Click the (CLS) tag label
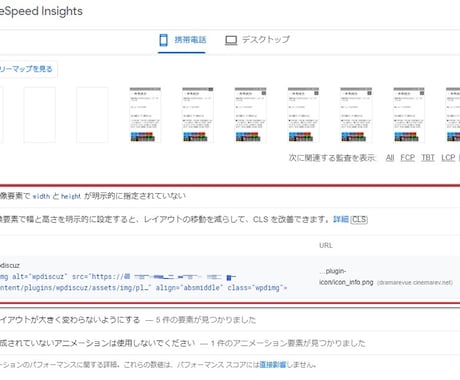This screenshot has width=460, height=380. point(359,219)
